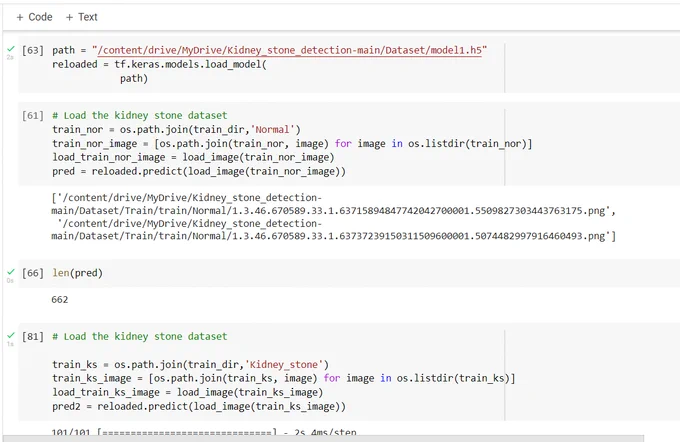Run cell 66 via its execution count

click(33, 273)
